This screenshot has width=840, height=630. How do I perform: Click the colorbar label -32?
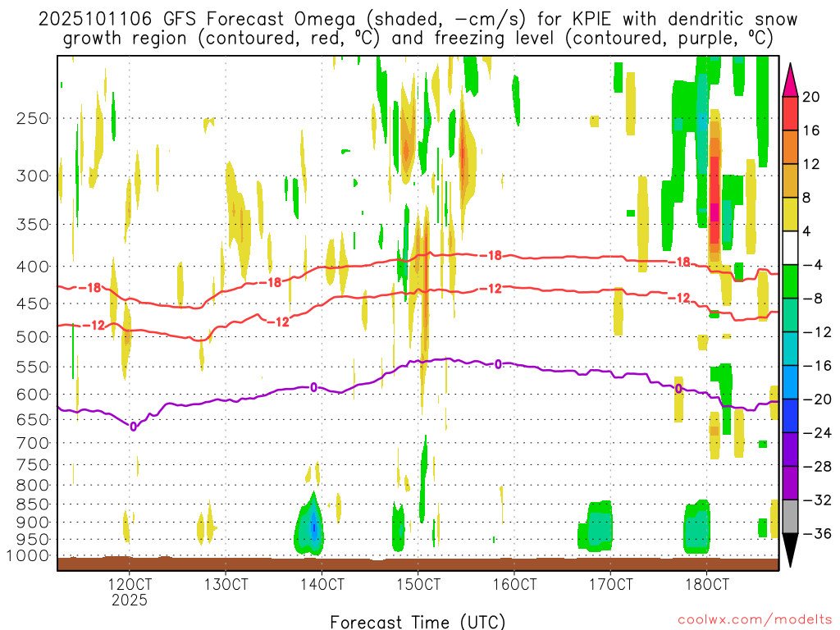(x=817, y=500)
